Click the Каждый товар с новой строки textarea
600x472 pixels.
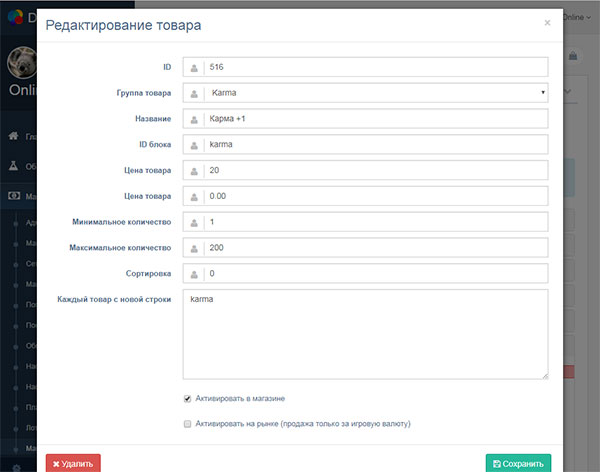pos(366,334)
